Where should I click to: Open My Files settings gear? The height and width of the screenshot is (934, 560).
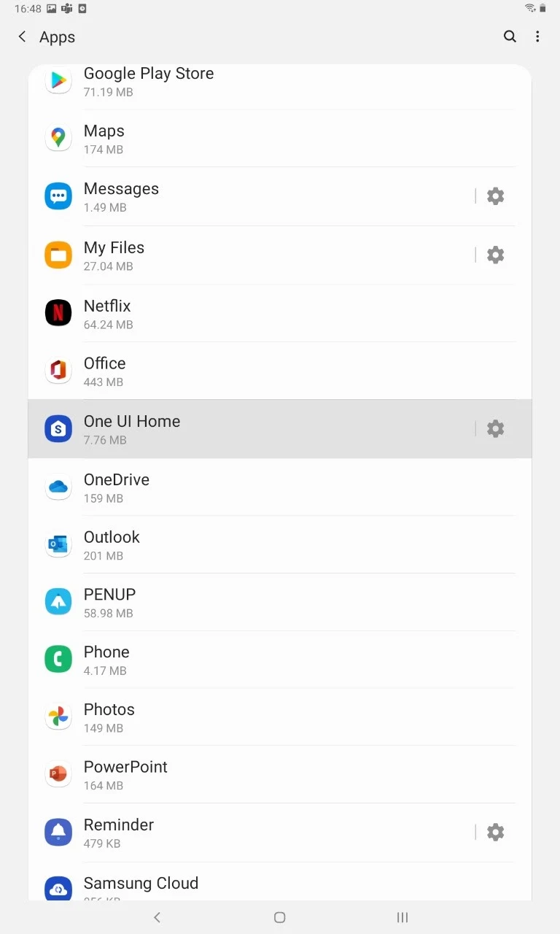(x=495, y=255)
